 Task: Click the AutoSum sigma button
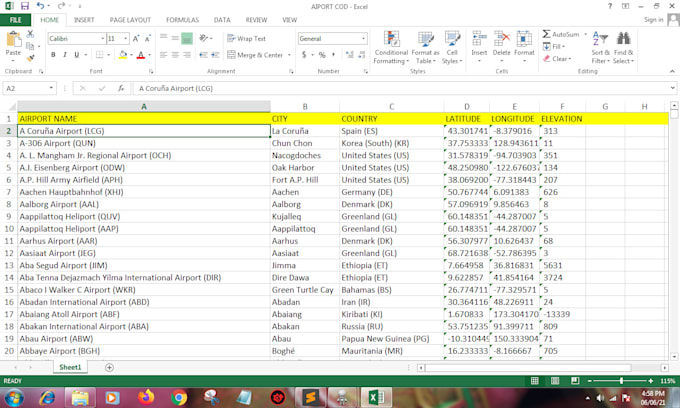pos(561,34)
